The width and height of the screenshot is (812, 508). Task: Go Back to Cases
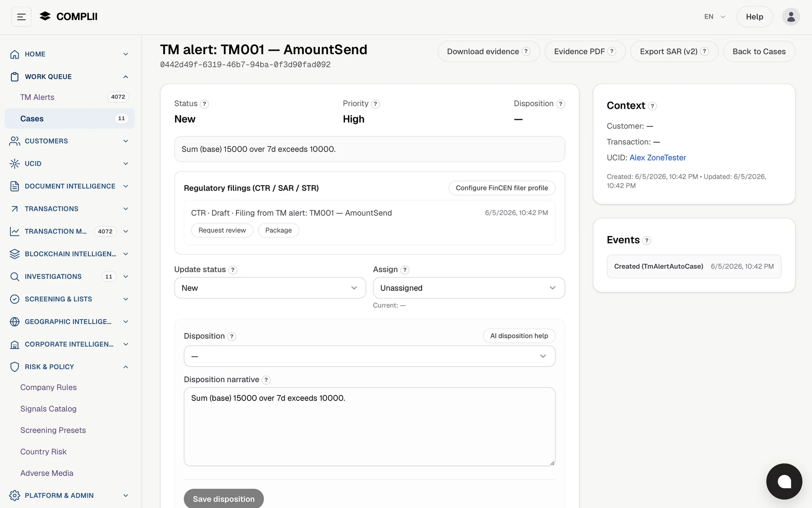pos(759,52)
